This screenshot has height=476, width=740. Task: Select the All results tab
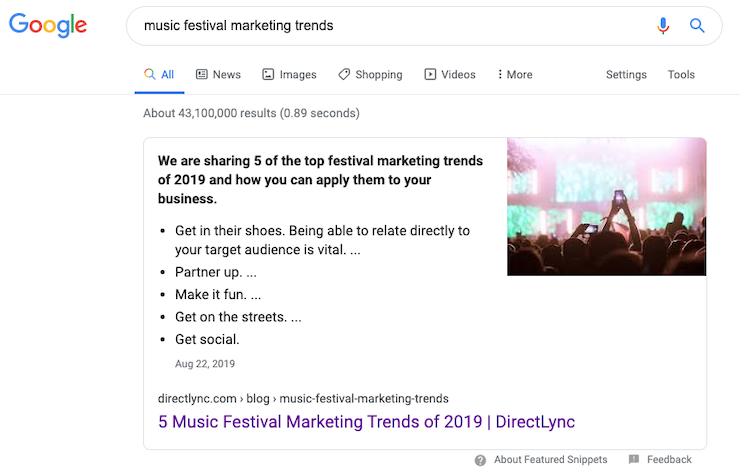tap(159, 75)
